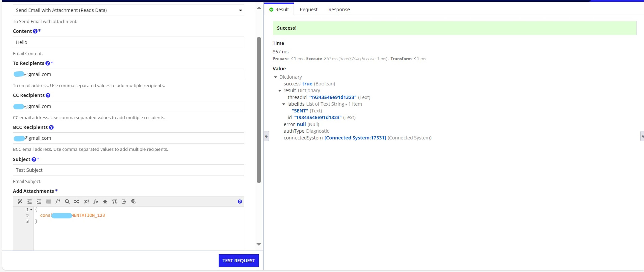Click the star icon in editor toolbar
644x272 pixels.
click(x=105, y=202)
